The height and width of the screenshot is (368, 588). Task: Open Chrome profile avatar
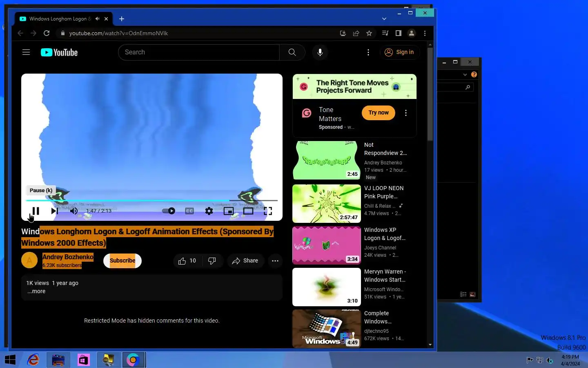[x=412, y=33]
